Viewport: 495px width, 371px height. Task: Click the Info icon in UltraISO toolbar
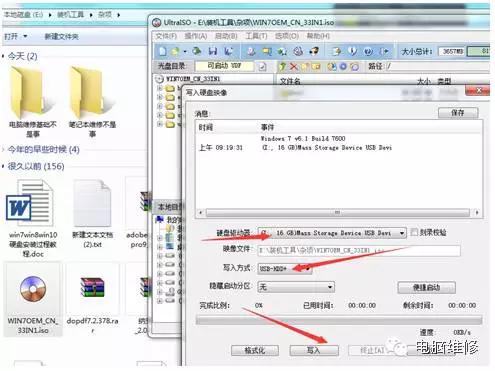coord(352,51)
